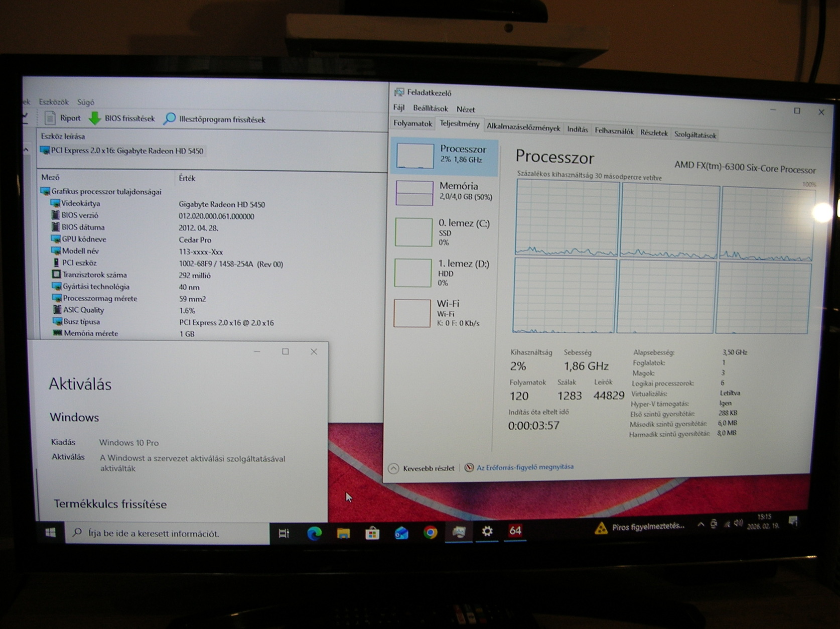Click the Riport toolbar button in AIDA64

point(63,118)
